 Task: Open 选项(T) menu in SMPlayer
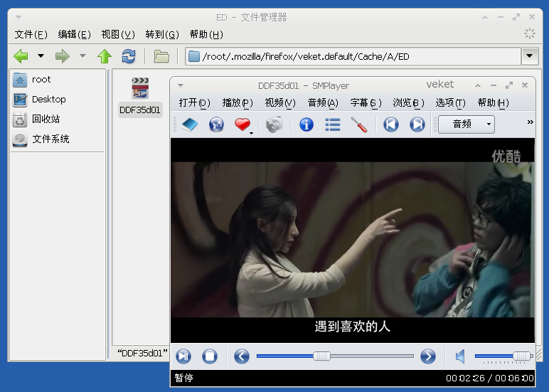tap(451, 102)
